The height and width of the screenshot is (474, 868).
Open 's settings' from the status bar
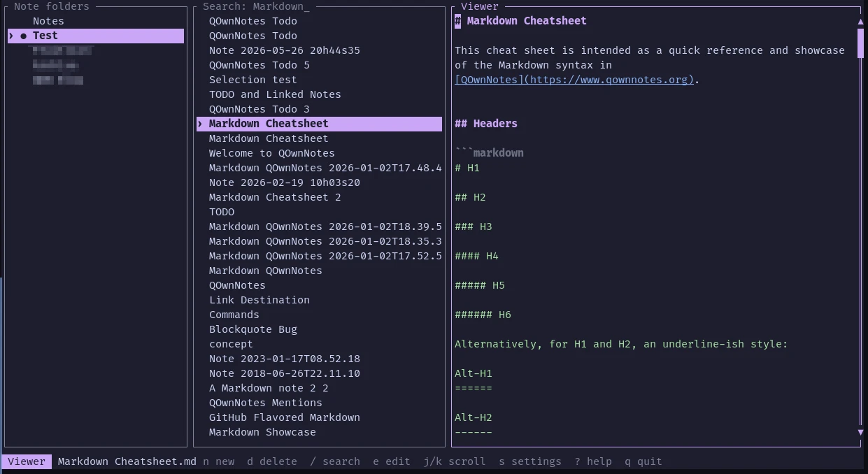click(x=530, y=461)
